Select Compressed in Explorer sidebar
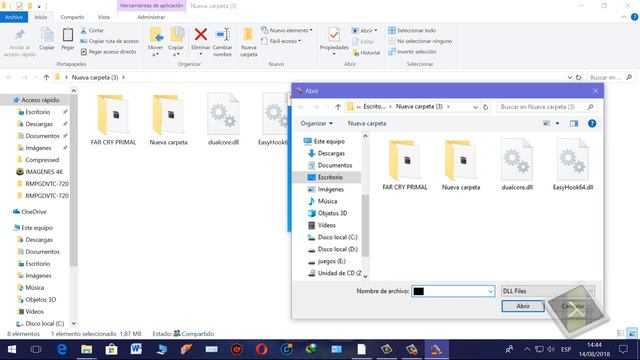640x360 pixels. tap(38, 160)
